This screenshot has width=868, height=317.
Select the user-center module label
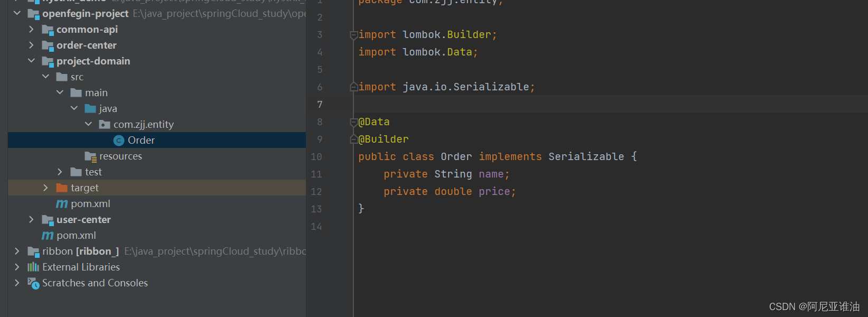83,219
